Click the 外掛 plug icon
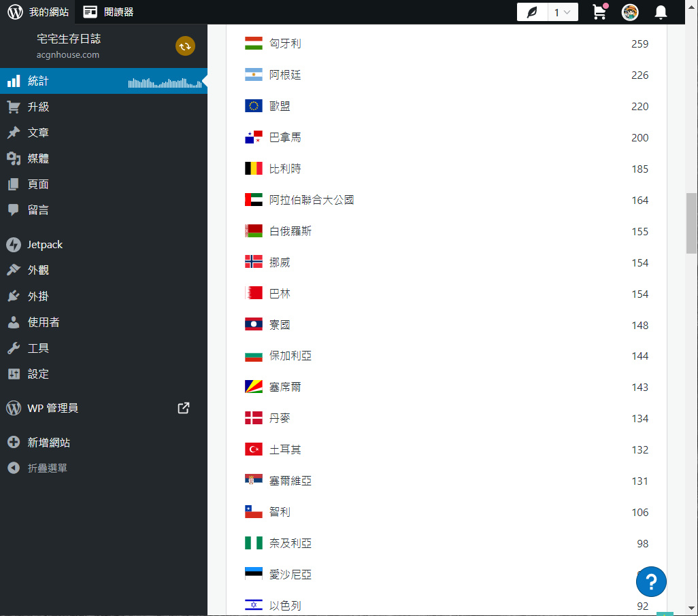 (14, 296)
